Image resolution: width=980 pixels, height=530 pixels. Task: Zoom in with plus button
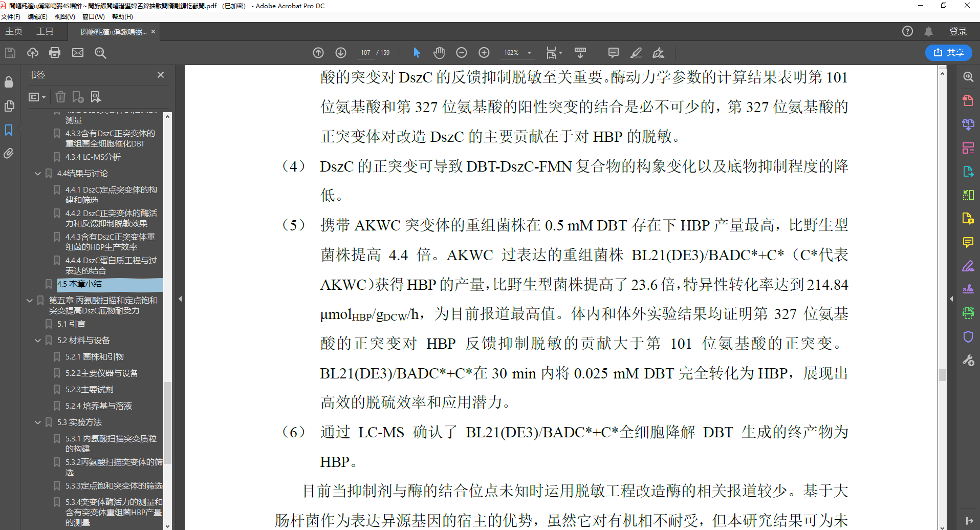click(x=484, y=53)
